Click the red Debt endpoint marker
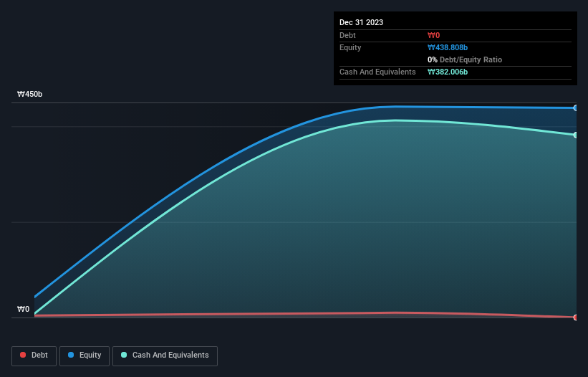588x377 pixels. pyautogui.click(x=576, y=318)
